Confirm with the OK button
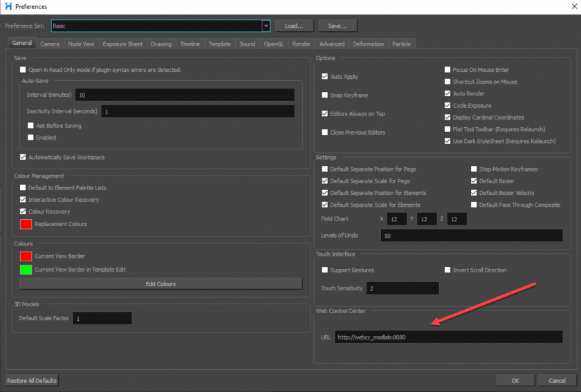The width and height of the screenshot is (581, 392). click(515, 380)
